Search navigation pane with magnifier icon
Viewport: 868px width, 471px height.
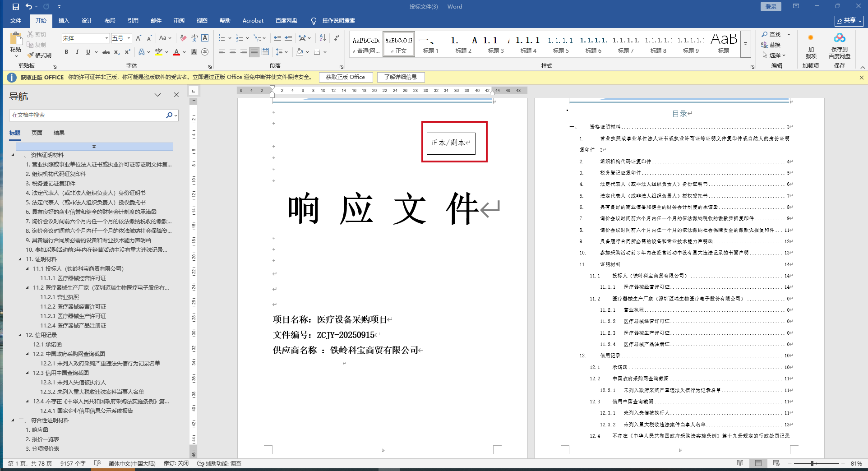(x=169, y=115)
